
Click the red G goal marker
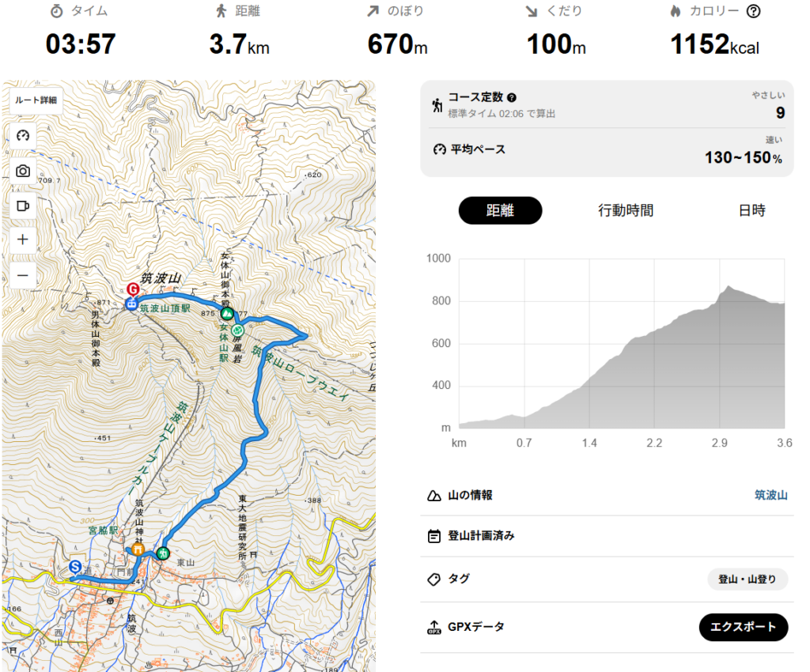[133, 289]
